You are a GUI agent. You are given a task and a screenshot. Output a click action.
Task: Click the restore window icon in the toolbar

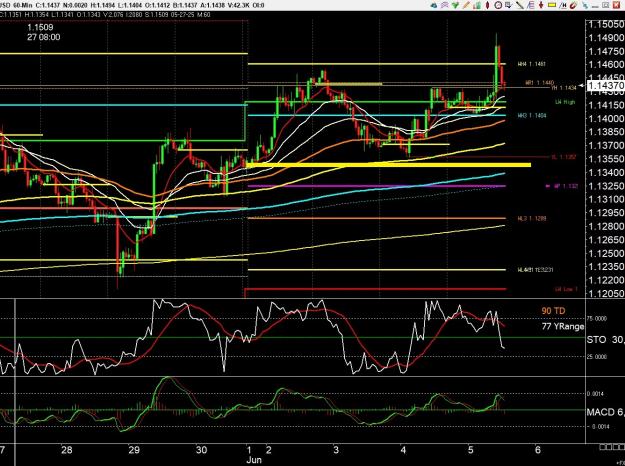click(x=606, y=5)
